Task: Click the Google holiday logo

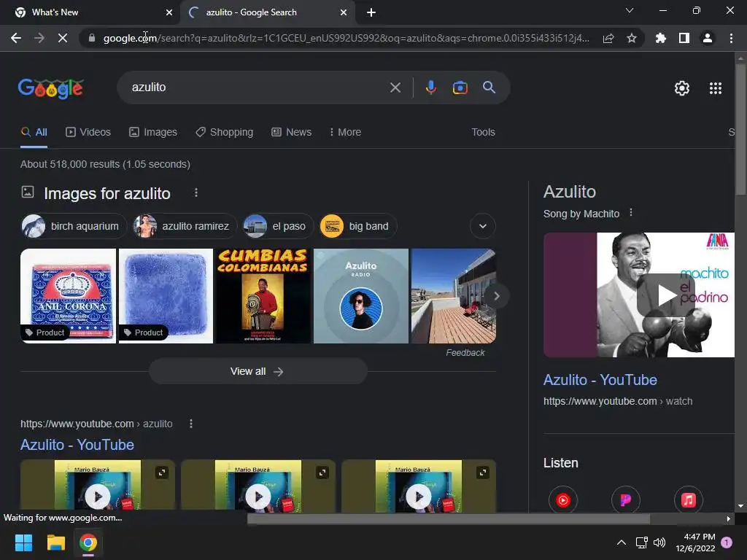Action: point(51,88)
